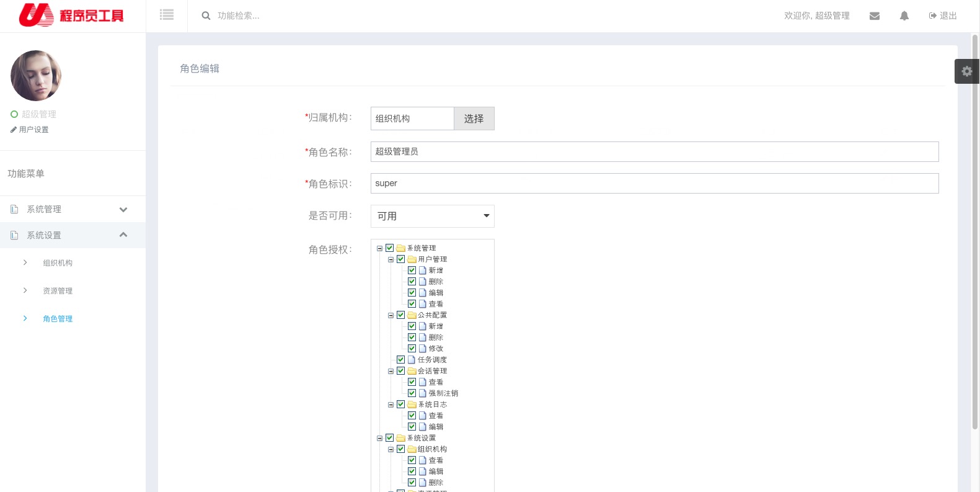The width and height of the screenshot is (980, 492).
Task: Collapse the 系统设置 tree node
Action: click(x=380, y=438)
